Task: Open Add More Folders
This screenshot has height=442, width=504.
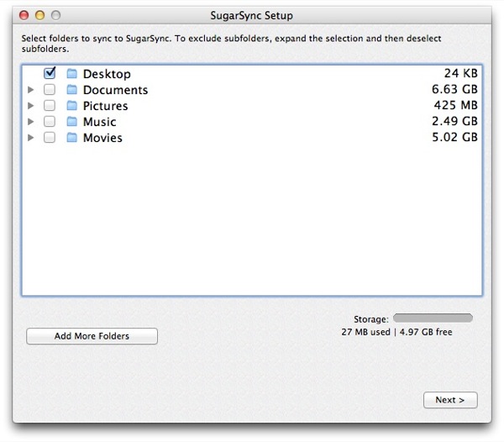Action: tap(92, 336)
